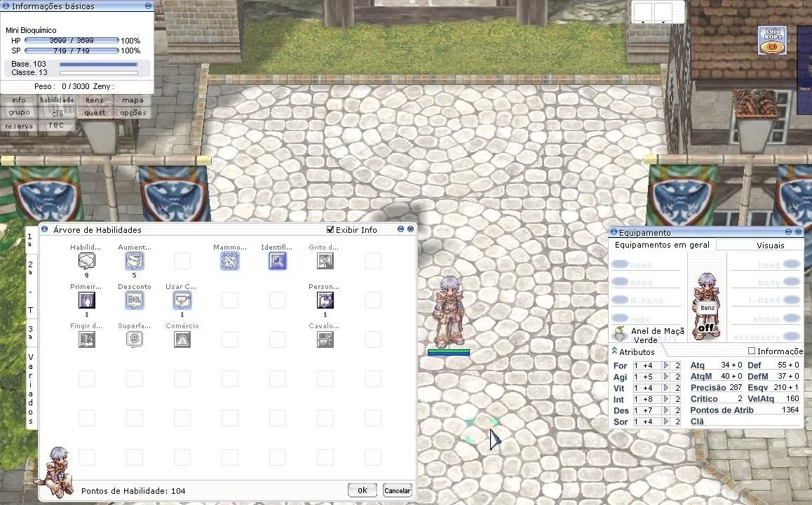Open the Equipamentos em geral tab
The image size is (812, 505).
[662, 245]
